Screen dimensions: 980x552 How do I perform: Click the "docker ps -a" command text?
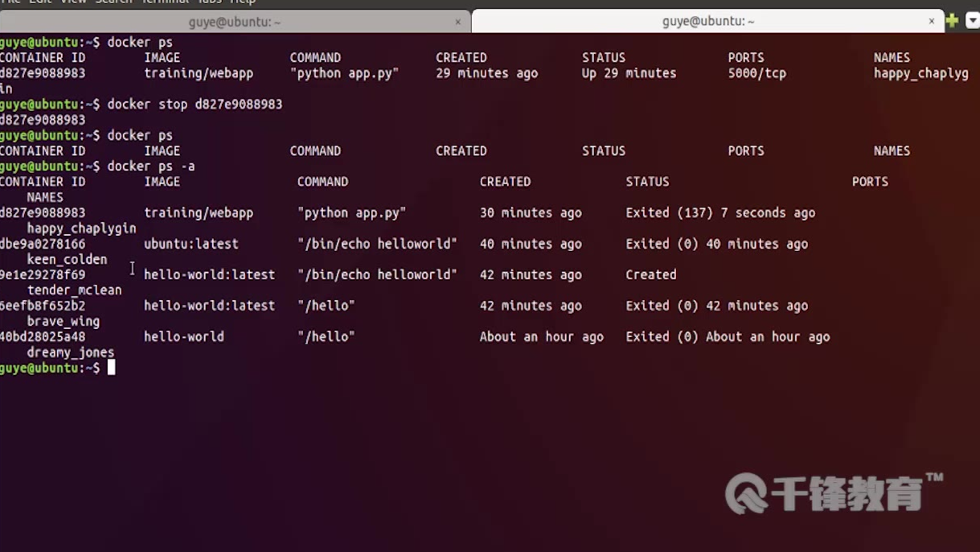[151, 166]
